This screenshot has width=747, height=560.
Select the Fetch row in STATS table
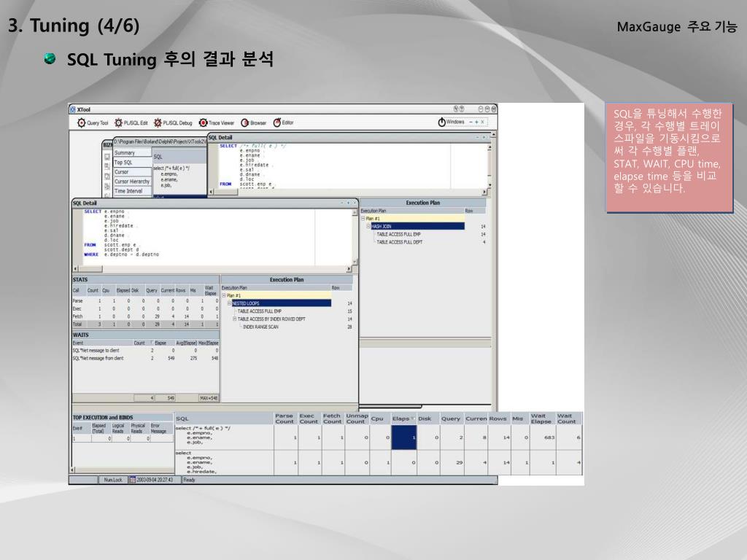pos(145,316)
